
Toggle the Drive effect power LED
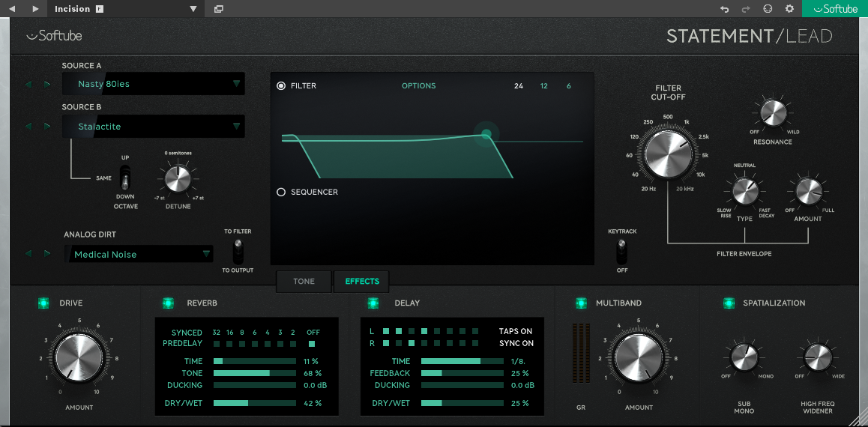(x=43, y=303)
